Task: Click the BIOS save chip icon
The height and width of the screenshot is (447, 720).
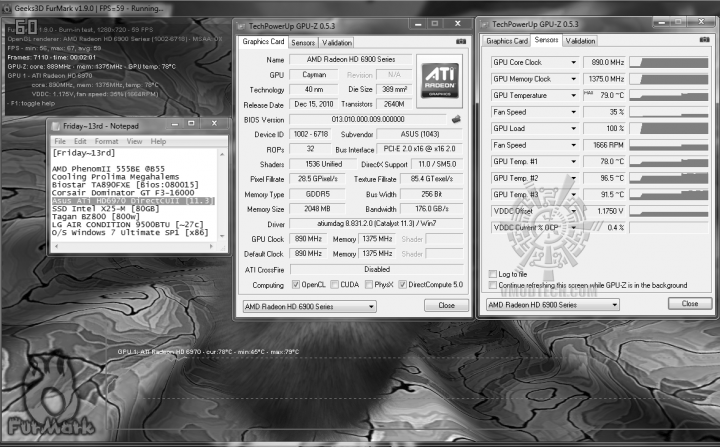Action: [x=456, y=119]
